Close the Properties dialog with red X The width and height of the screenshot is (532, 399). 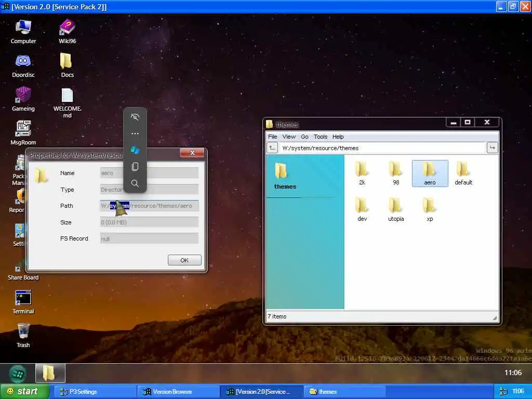click(x=192, y=153)
